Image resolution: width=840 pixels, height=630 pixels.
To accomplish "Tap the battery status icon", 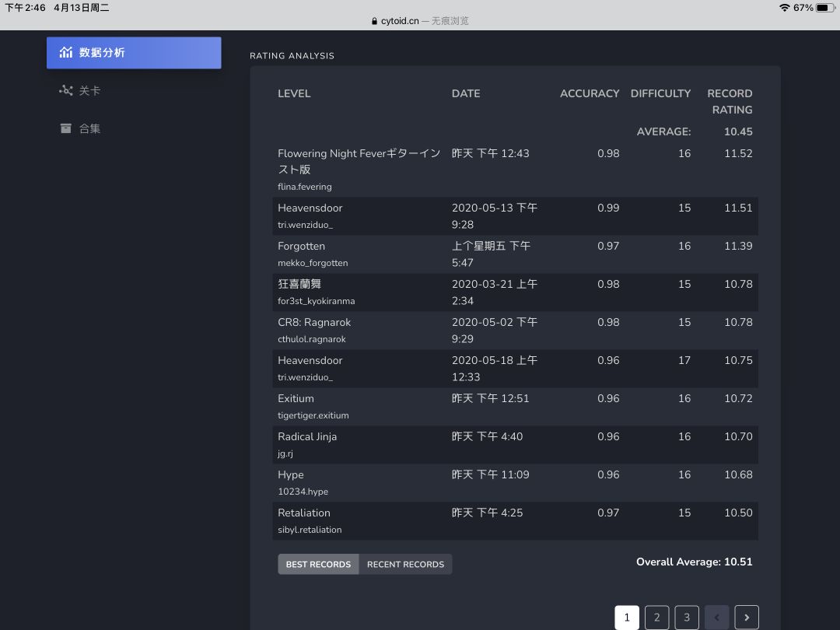I will [825, 8].
